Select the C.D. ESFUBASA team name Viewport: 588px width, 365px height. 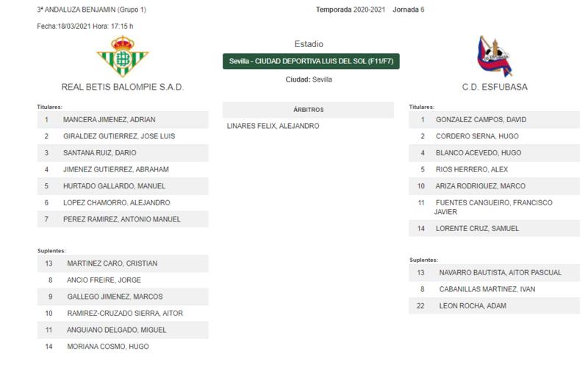(495, 87)
